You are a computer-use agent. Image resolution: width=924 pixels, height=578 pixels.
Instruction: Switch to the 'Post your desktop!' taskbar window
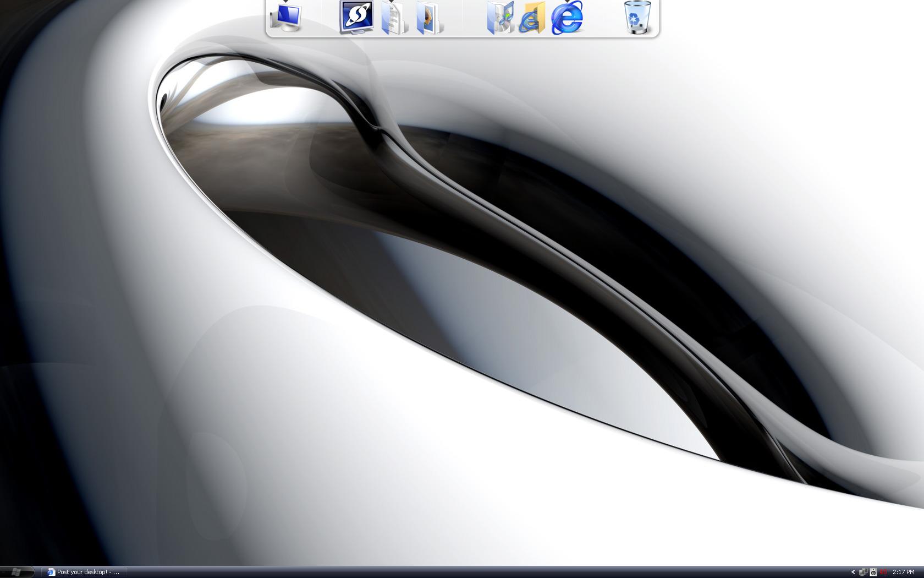(84, 572)
